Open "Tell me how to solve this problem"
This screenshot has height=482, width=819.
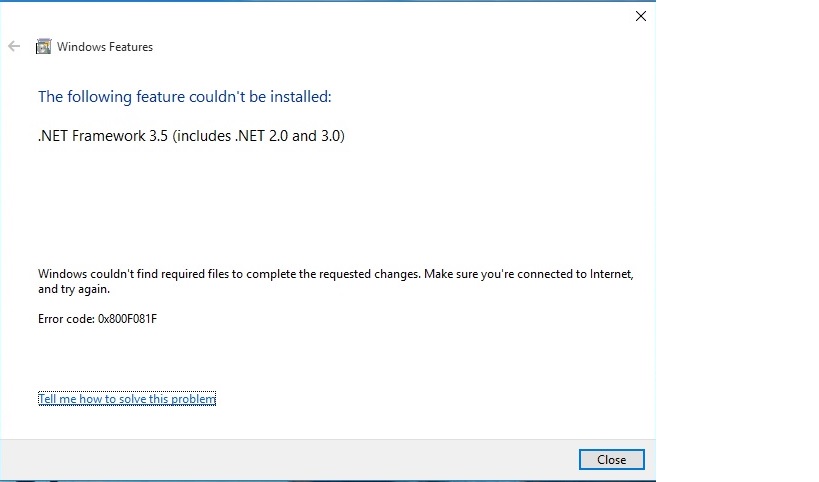pos(127,399)
